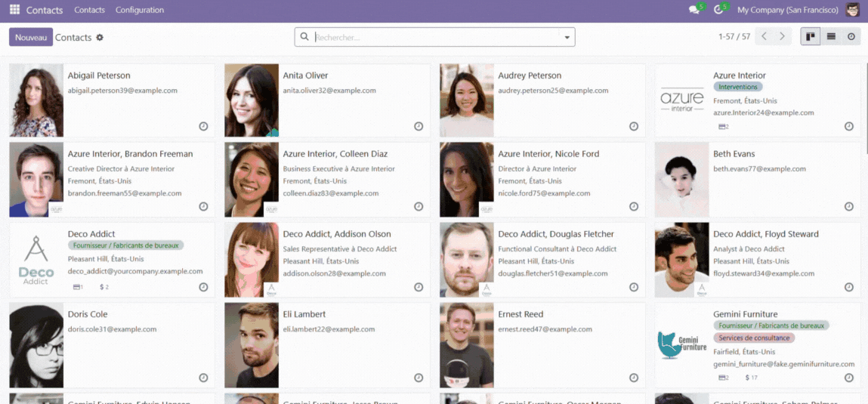
Task: Open activity clock on Ernest Reed card
Action: (x=634, y=378)
